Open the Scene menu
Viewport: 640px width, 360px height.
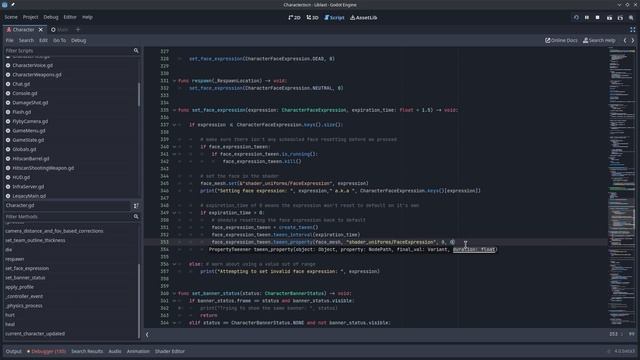11,17
